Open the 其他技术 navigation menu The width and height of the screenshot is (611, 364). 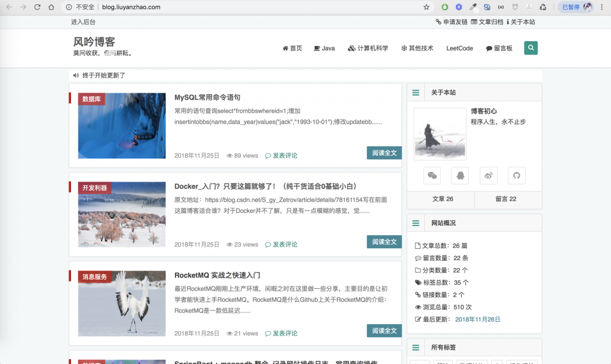[417, 48]
